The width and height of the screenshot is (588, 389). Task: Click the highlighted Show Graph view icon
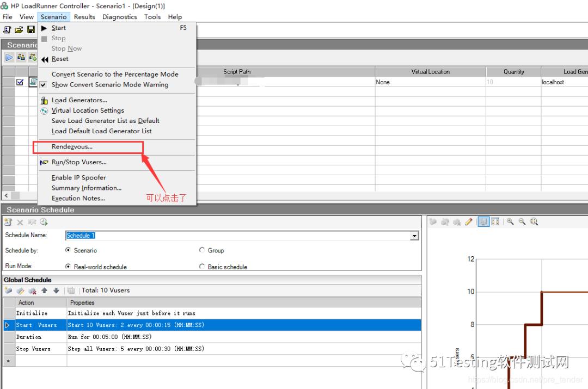483,222
